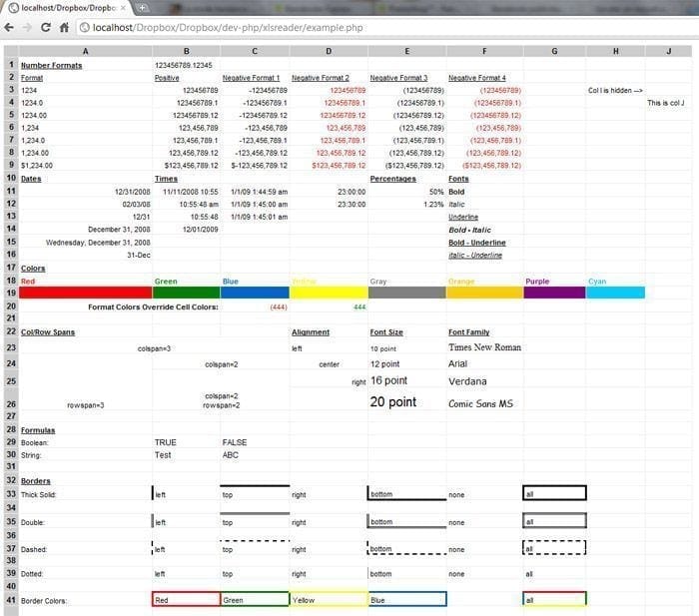Click the '23:30:00' time cell
Screen dimensions: 699x616
(x=351, y=204)
